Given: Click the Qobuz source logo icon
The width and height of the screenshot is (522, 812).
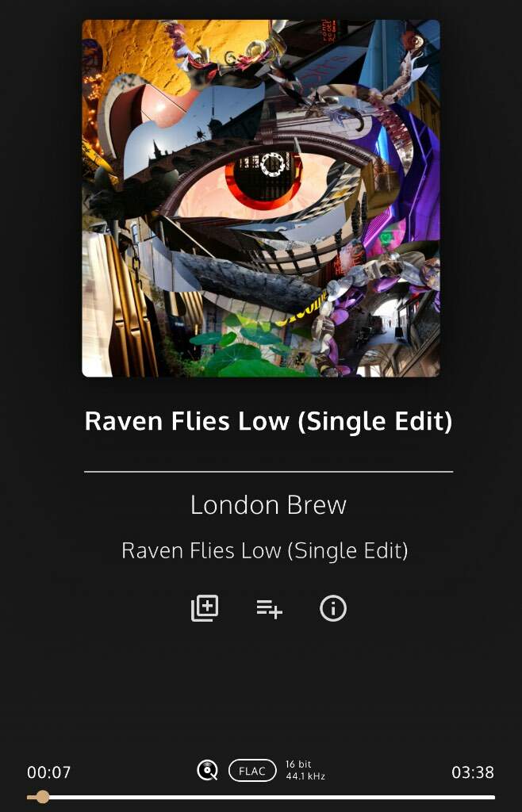Looking at the screenshot, I should pos(208,770).
